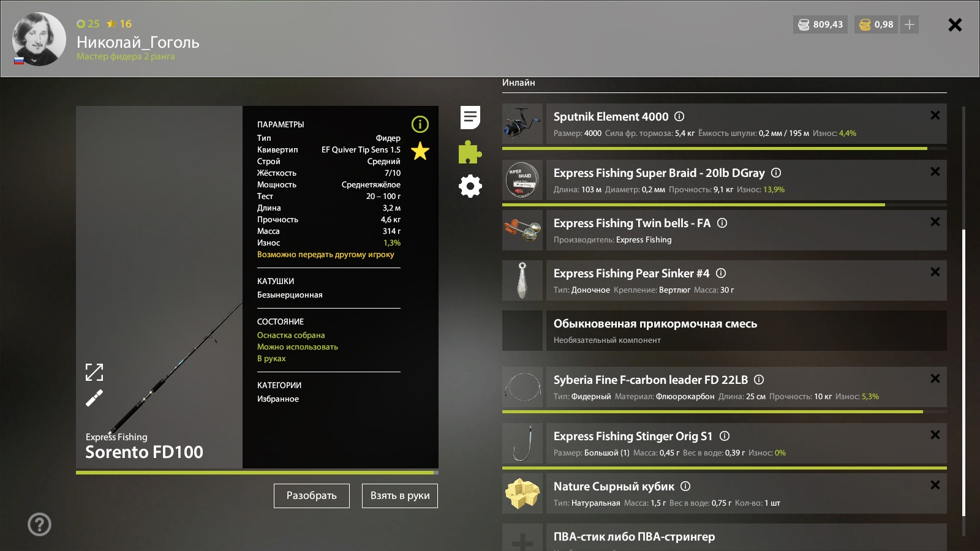
Task: Click the F-carbon leader thumbnail
Action: (x=522, y=387)
